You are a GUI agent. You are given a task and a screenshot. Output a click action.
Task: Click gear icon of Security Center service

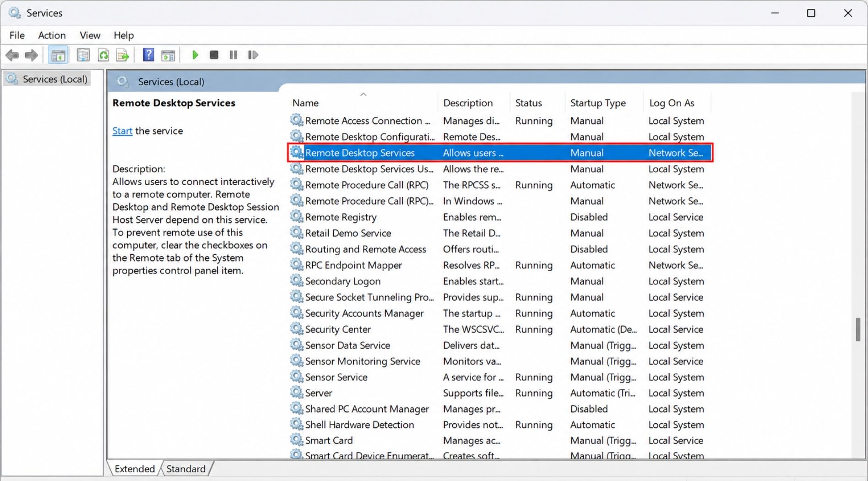click(x=297, y=328)
